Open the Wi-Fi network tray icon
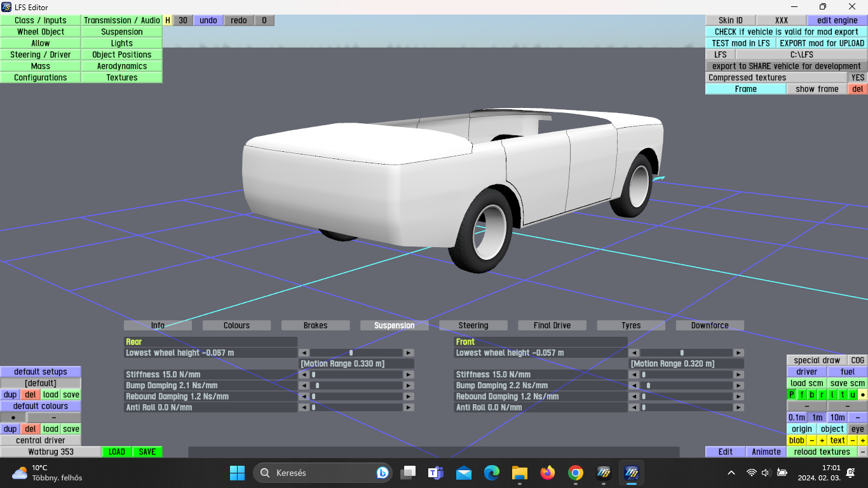Viewport: 868px width, 488px height. (x=752, y=473)
